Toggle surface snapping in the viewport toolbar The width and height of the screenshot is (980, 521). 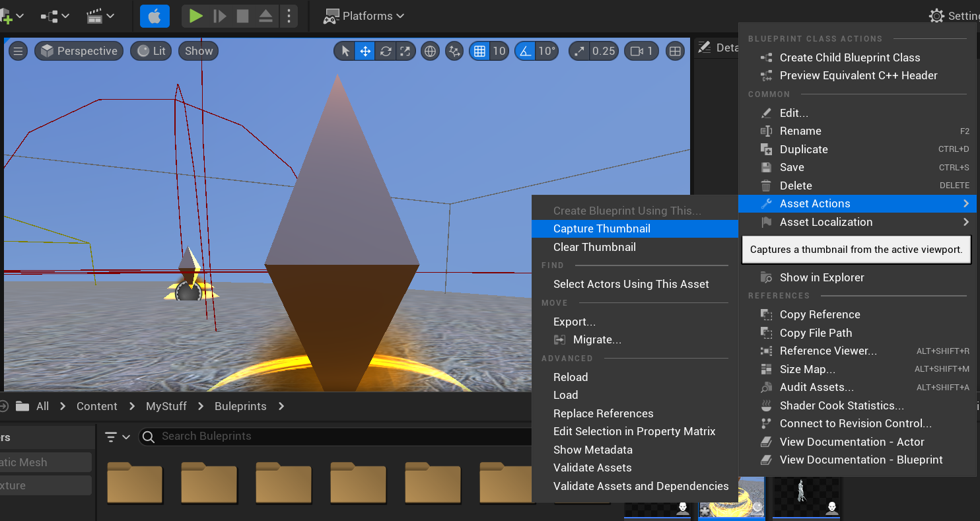point(454,51)
